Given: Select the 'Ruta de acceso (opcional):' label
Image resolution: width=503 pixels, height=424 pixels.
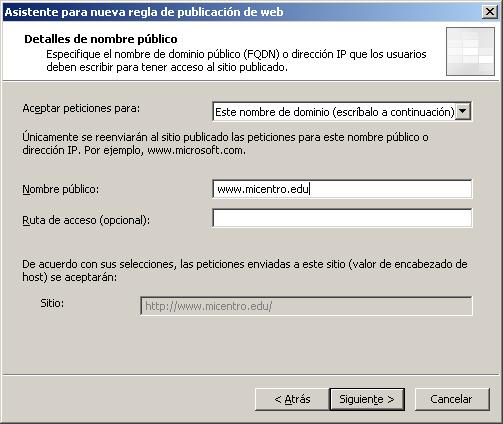Looking at the screenshot, I should click(86, 220).
